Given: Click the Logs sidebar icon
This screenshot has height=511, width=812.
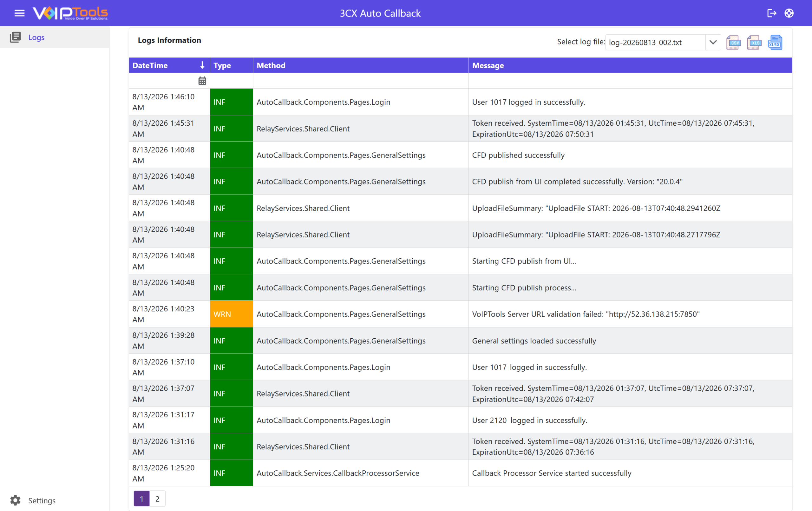Looking at the screenshot, I should point(16,37).
